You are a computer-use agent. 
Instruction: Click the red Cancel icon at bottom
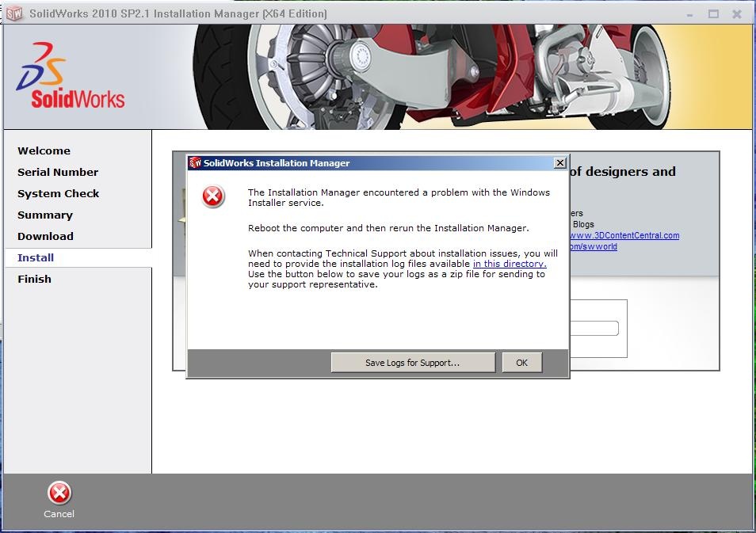59,493
